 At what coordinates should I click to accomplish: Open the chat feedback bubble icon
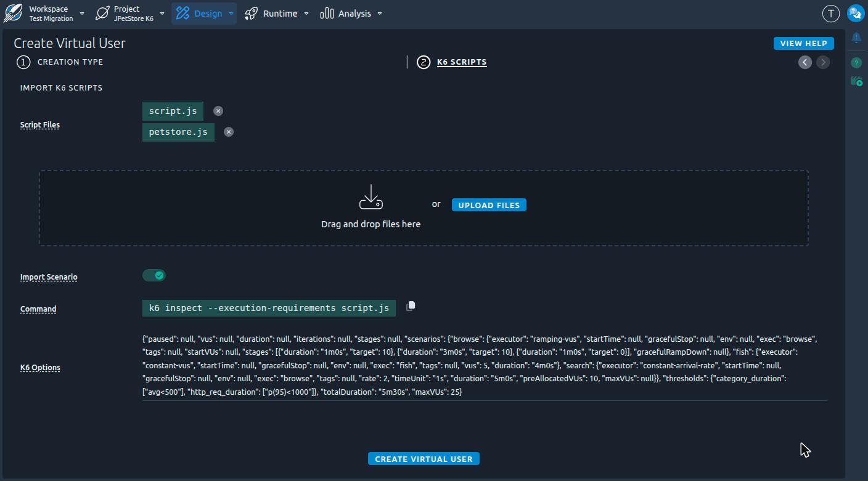coord(856,13)
